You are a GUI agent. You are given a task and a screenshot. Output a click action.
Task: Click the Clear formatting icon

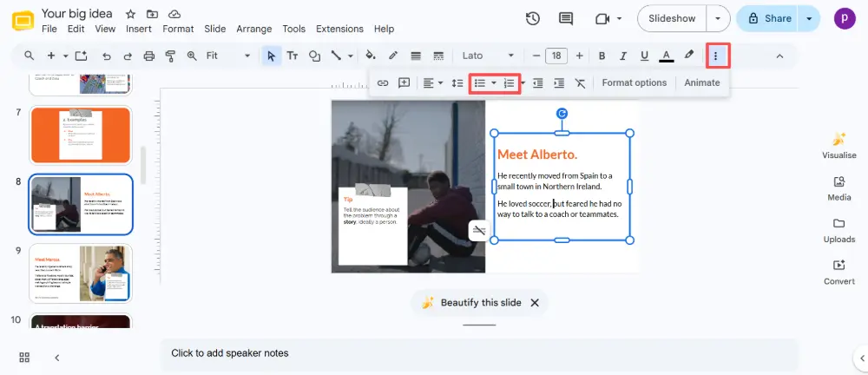[580, 82]
